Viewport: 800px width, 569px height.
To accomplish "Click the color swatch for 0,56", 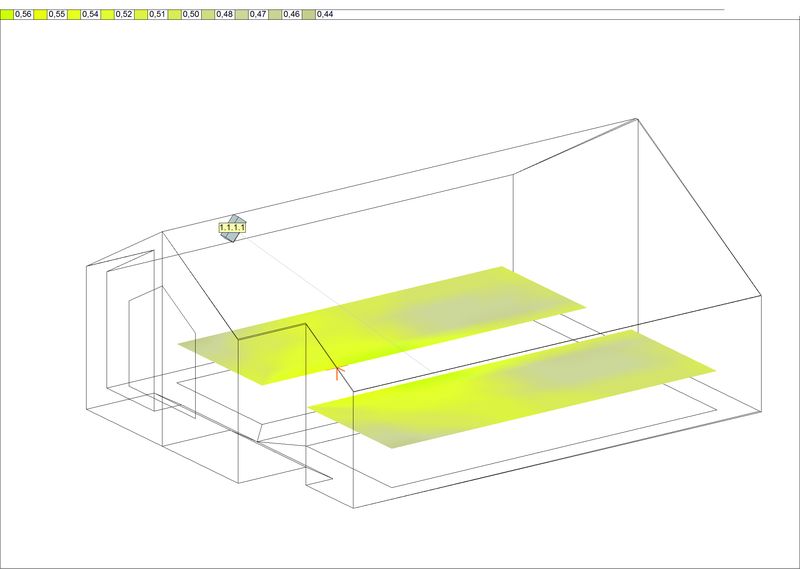I will coord(7,14).
